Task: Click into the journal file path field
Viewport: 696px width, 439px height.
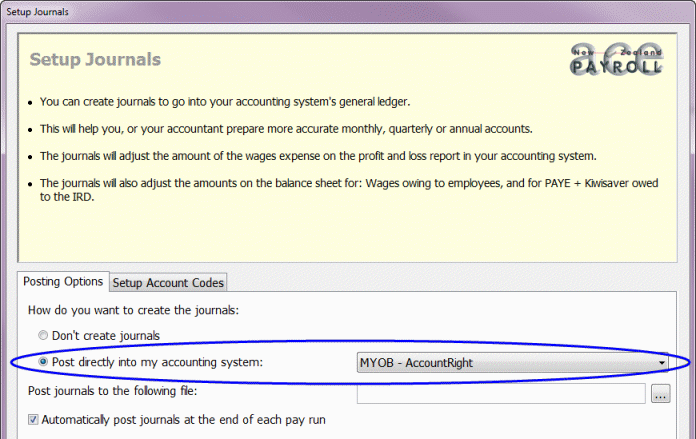Action: pyautogui.click(x=500, y=394)
